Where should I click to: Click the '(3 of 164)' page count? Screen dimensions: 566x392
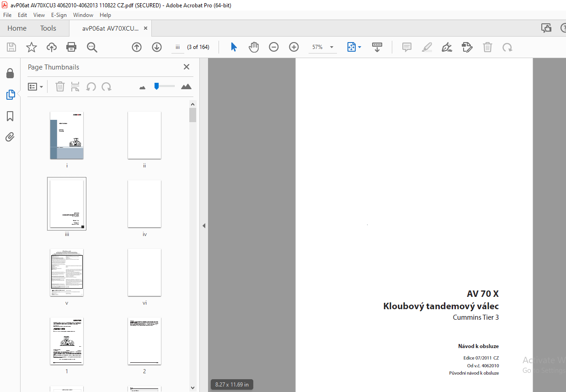[x=198, y=47]
